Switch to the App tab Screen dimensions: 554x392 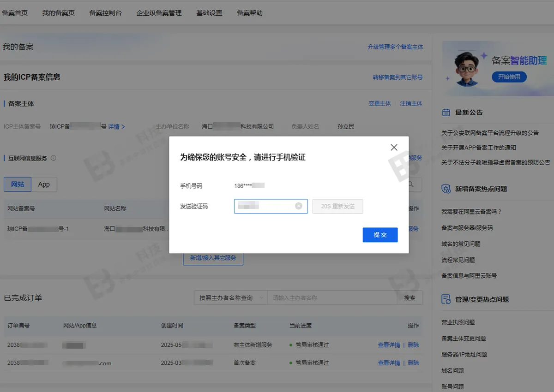pos(44,184)
